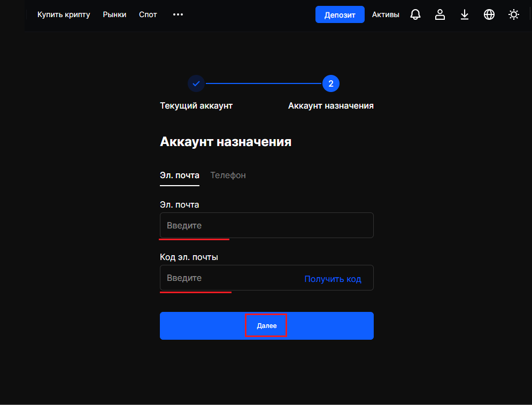Focus the Эл. почта input field
532x405 pixels.
[267, 225]
